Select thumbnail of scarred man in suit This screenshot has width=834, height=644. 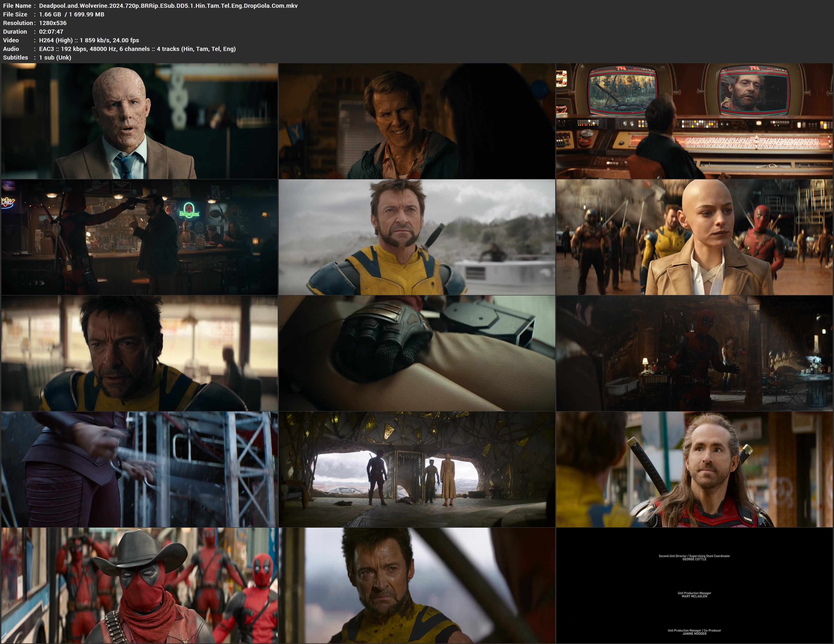coord(139,121)
